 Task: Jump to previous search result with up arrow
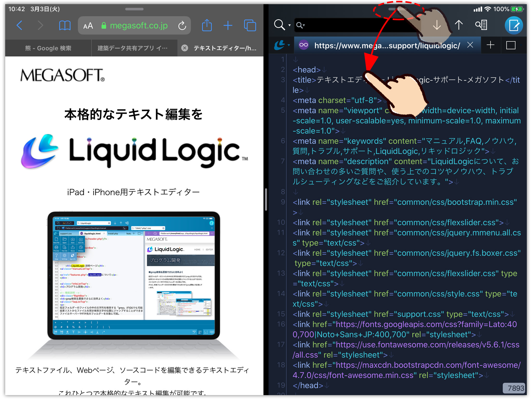pyautogui.click(x=459, y=25)
